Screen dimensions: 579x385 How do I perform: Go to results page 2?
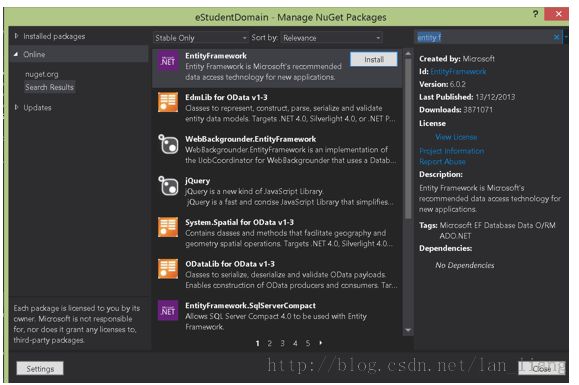pyautogui.click(x=270, y=343)
